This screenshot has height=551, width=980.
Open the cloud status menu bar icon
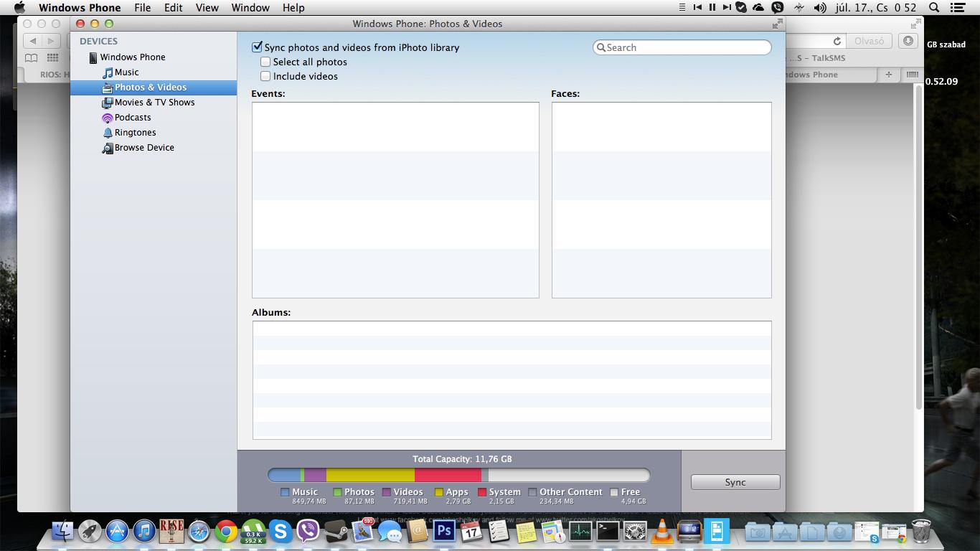click(x=758, y=7)
